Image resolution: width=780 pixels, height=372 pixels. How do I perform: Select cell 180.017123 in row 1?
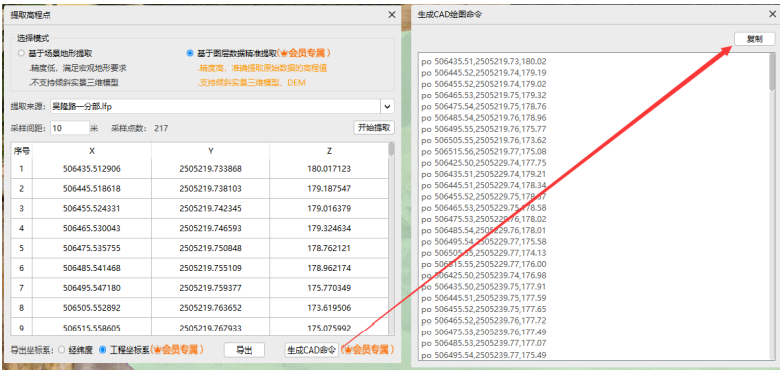pos(329,169)
